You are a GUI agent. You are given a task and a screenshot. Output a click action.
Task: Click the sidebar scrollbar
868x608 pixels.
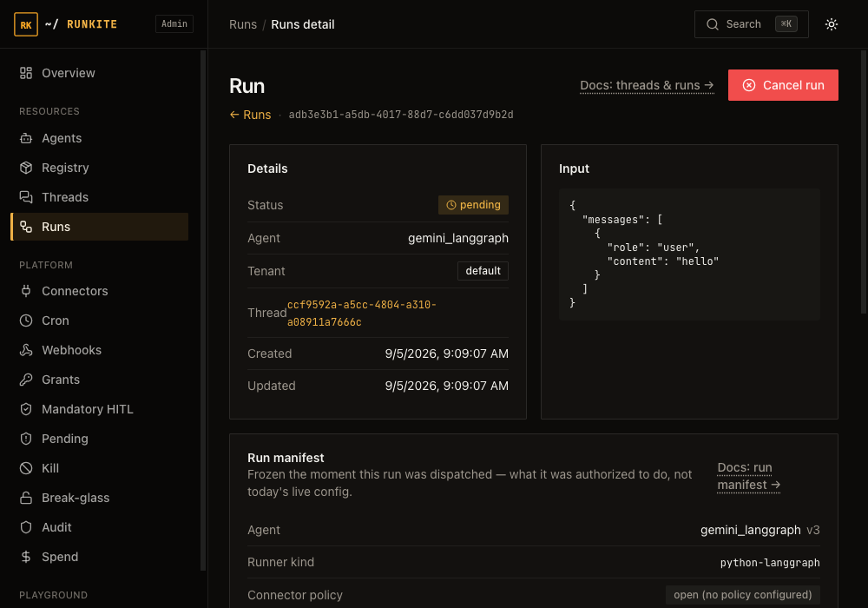(x=203, y=310)
